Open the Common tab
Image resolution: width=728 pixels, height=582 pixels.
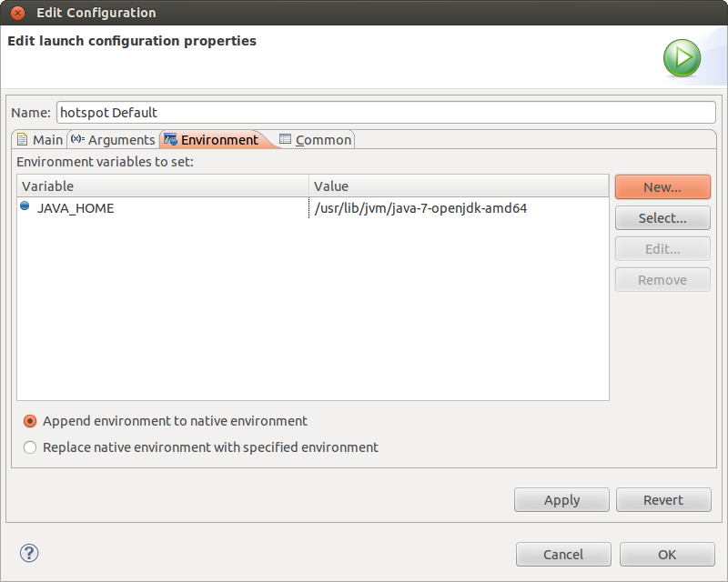coord(322,140)
